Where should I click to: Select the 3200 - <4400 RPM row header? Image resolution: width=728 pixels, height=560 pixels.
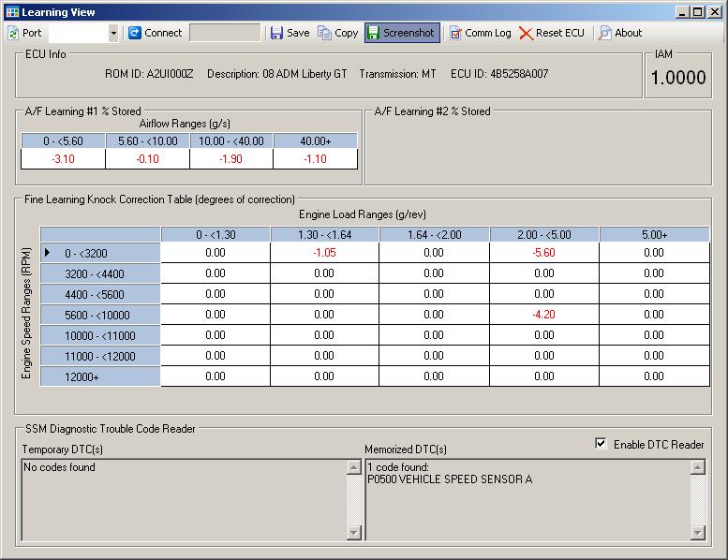100,273
